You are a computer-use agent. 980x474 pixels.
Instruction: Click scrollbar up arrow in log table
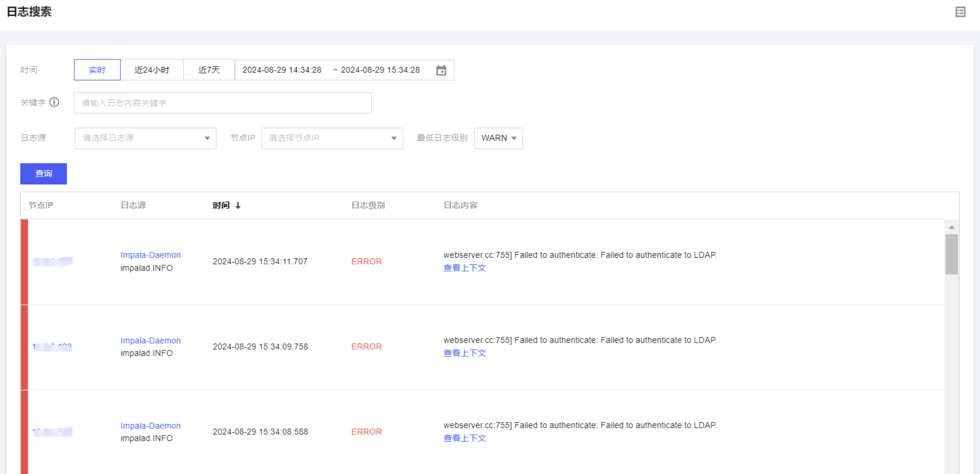click(952, 227)
